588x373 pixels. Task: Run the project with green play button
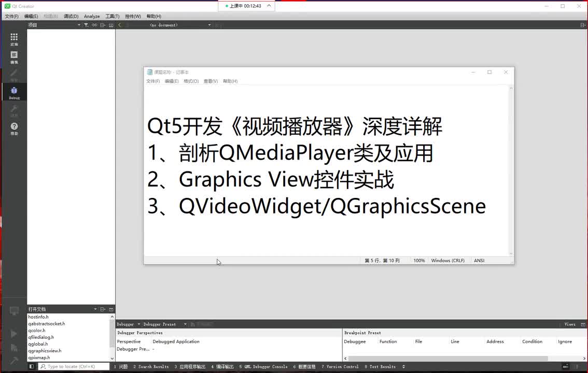click(x=14, y=334)
